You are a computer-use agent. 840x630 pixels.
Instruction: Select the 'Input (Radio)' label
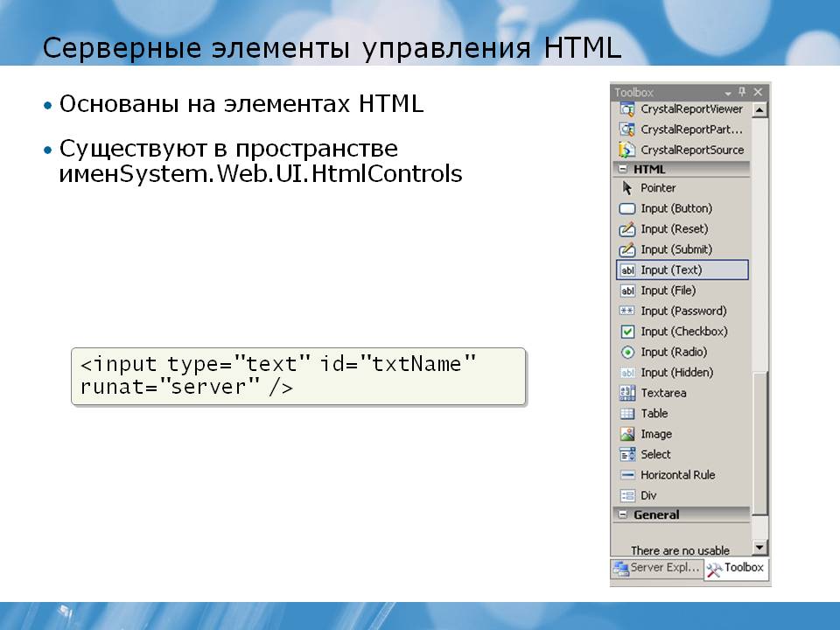pos(674,352)
